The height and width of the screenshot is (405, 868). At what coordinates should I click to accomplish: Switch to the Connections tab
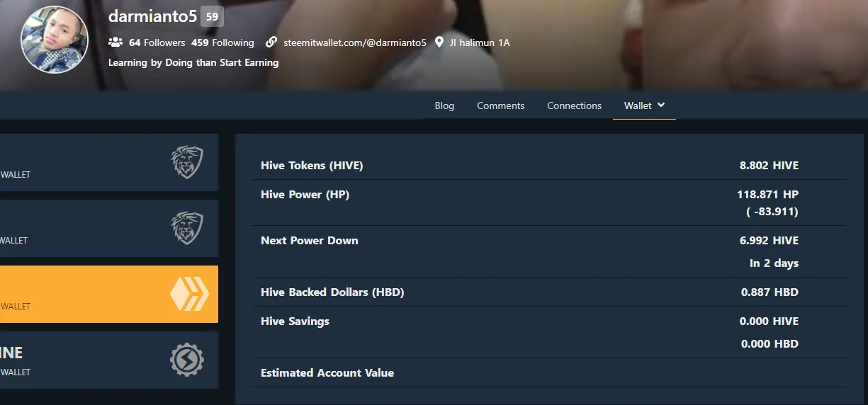[575, 105]
